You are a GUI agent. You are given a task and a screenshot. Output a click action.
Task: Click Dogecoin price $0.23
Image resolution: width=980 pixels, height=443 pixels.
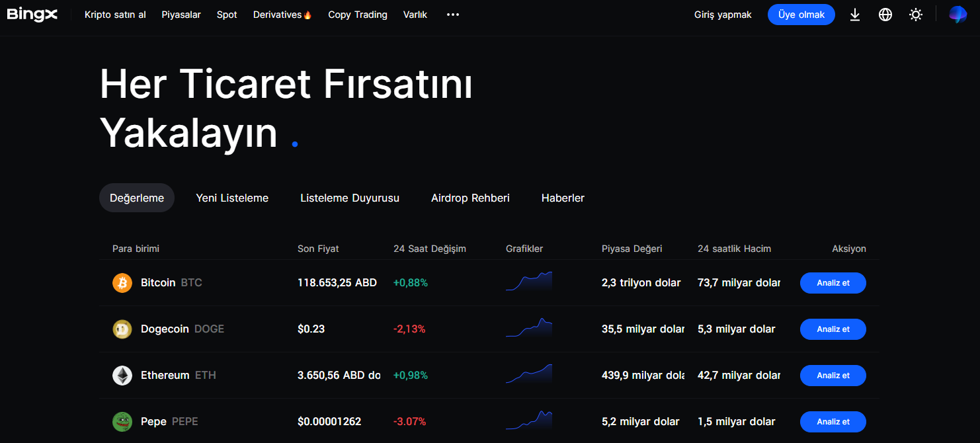point(311,329)
